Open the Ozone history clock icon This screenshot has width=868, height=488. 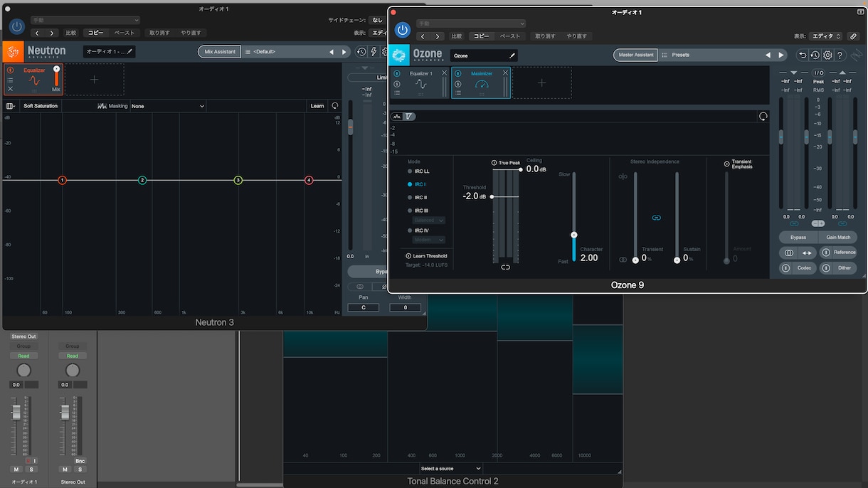[815, 55]
